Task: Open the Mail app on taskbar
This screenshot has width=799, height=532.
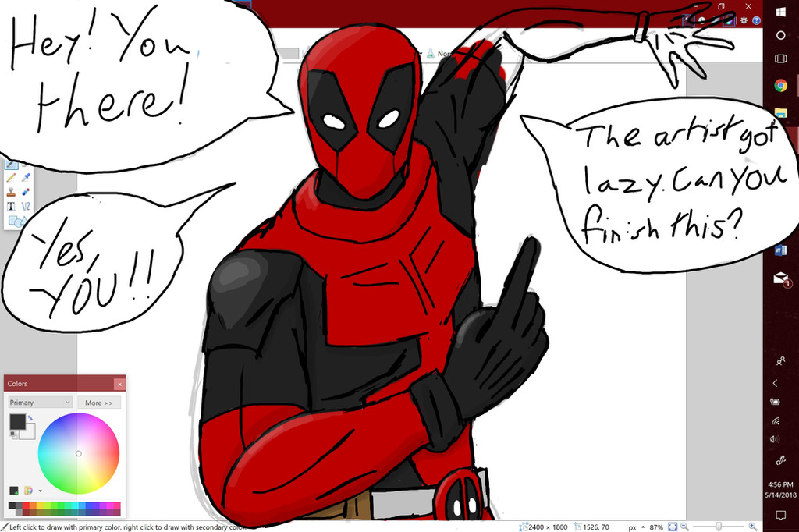Action: tap(780, 278)
